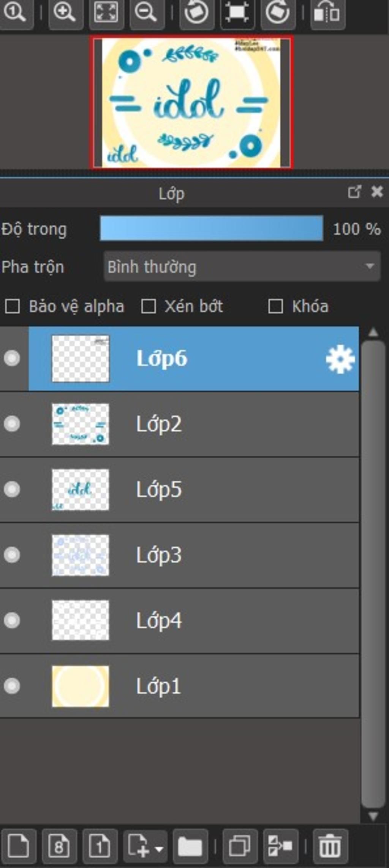
Task: Open the Lớp6 layer settings gear
Action: pyautogui.click(x=340, y=359)
